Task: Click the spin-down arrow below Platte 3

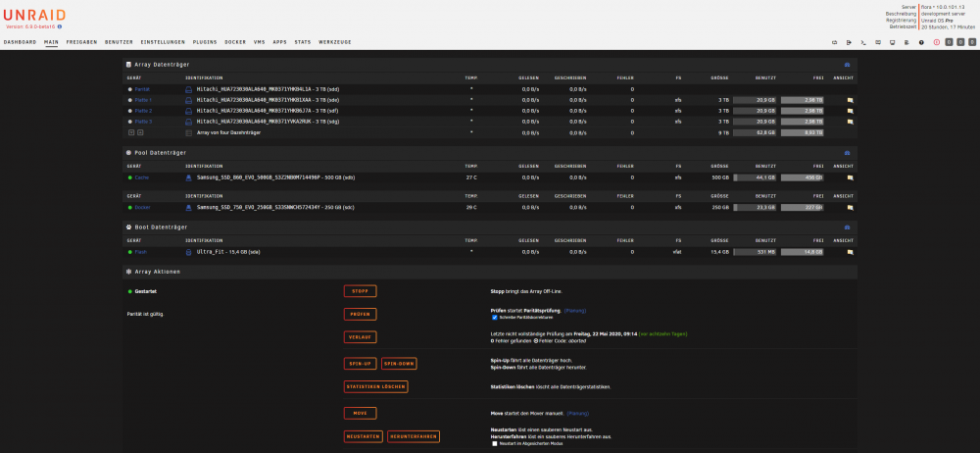Action: [131, 132]
